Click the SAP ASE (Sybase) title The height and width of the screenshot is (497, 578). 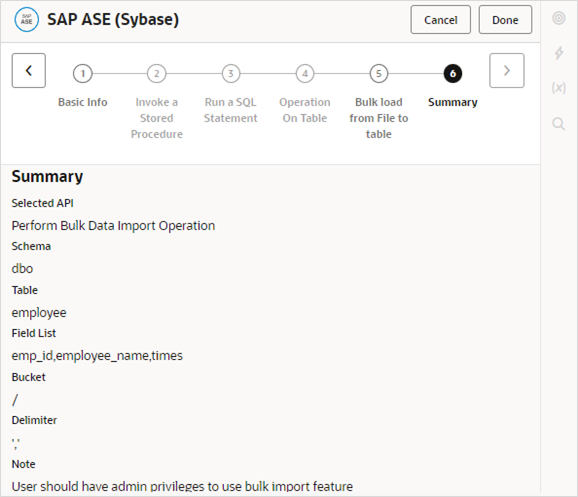(113, 20)
